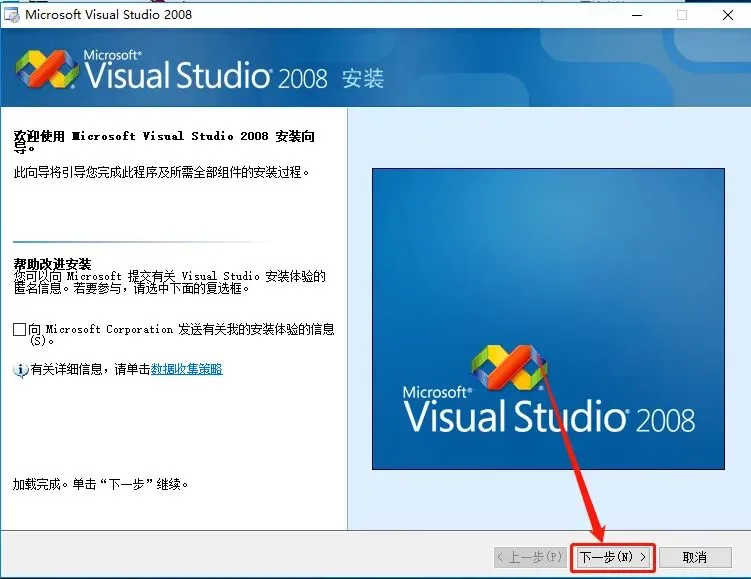Click the info icon beside 有关详细信息

point(20,370)
